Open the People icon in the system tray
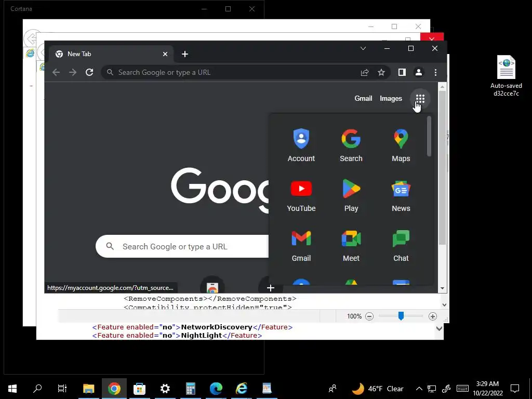The height and width of the screenshot is (399, 532). tap(332, 389)
